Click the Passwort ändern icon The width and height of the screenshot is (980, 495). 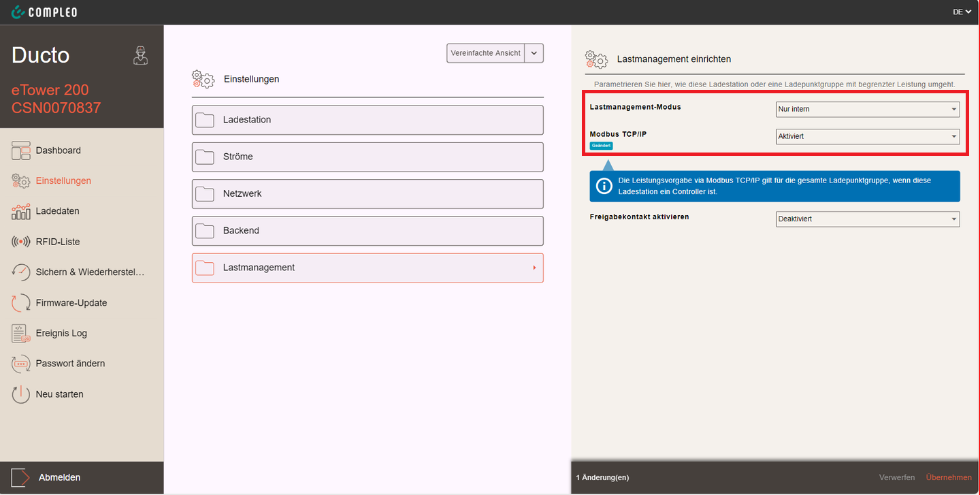pyautogui.click(x=21, y=364)
